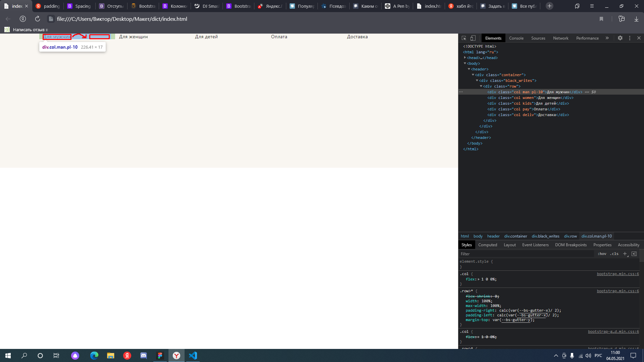
Task: Open Figma from taskbar
Action: pos(160,356)
